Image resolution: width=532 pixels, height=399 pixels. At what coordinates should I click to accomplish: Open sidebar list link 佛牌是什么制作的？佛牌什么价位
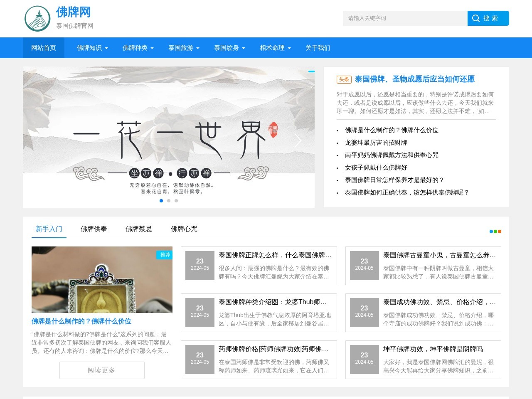(x=392, y=130)
